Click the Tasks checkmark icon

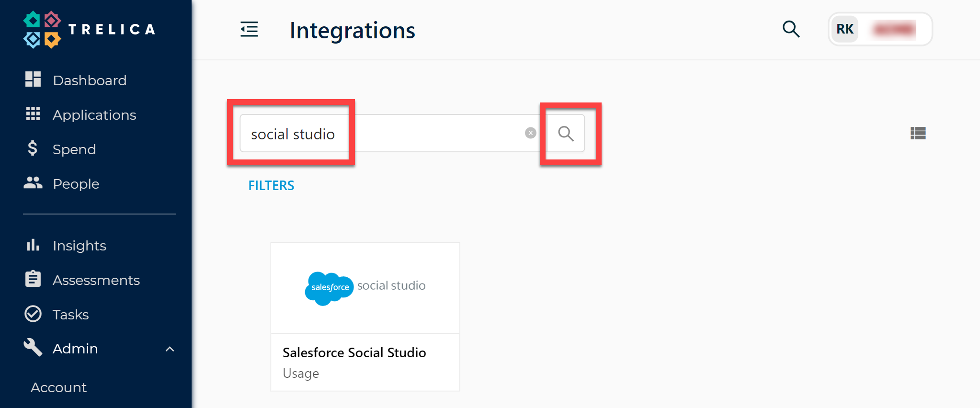click(x=33, y=314)
